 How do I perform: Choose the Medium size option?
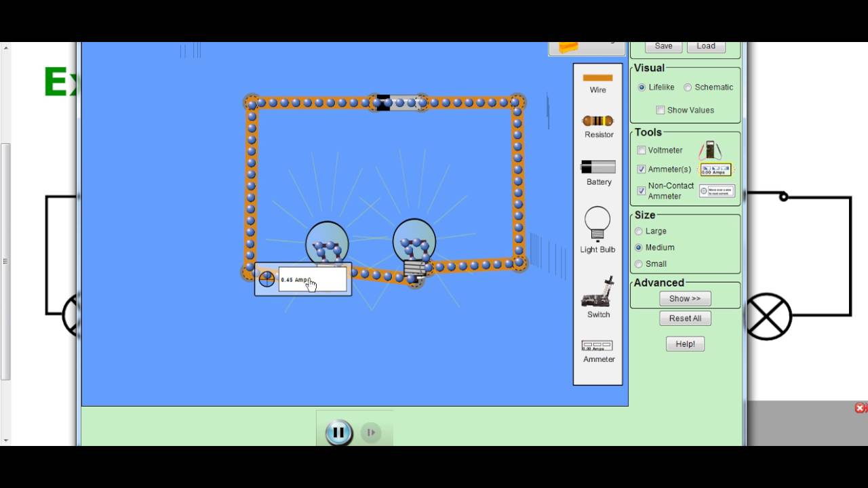(639, 247)
